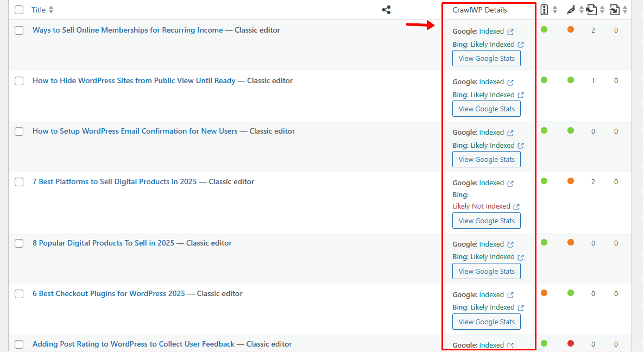Image resolution: width=644 pixels, height=352 pixels.
Task: Click the SEO score traffic light header icon
Action: click(544, 10)
